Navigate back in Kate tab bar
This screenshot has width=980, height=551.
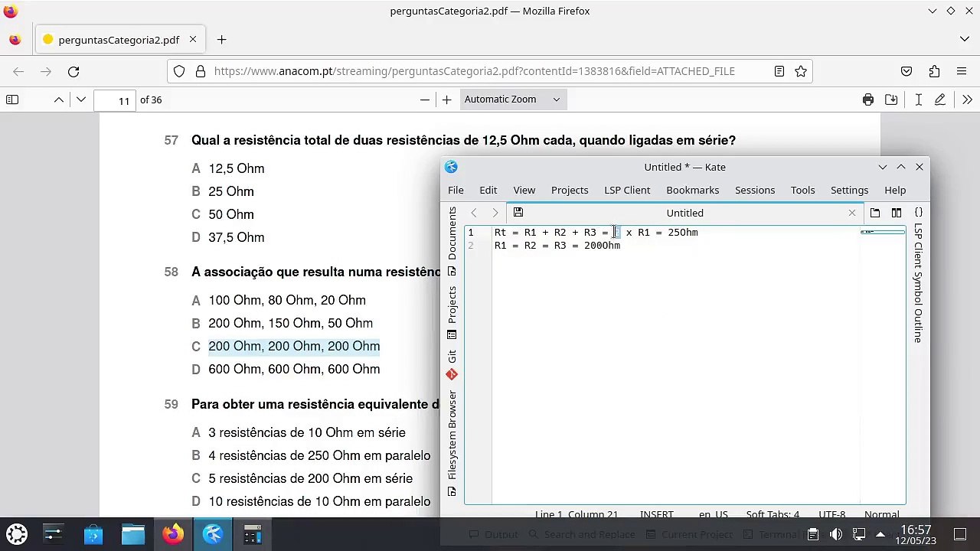(474, 213)
